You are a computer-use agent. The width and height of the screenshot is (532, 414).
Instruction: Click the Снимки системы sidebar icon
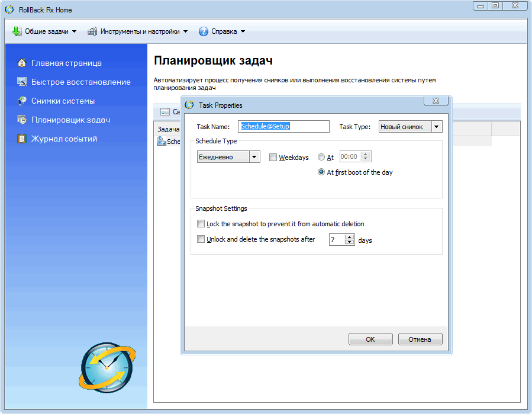[22, 101]
